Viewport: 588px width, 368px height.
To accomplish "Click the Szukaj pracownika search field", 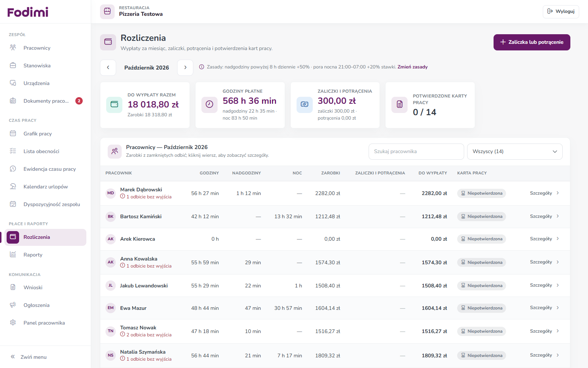I will (416, 152).
